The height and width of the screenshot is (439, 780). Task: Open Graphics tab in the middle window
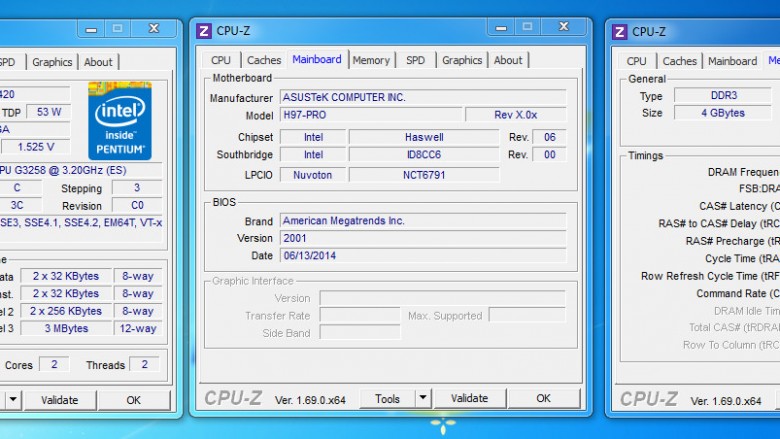click(462, 60)
